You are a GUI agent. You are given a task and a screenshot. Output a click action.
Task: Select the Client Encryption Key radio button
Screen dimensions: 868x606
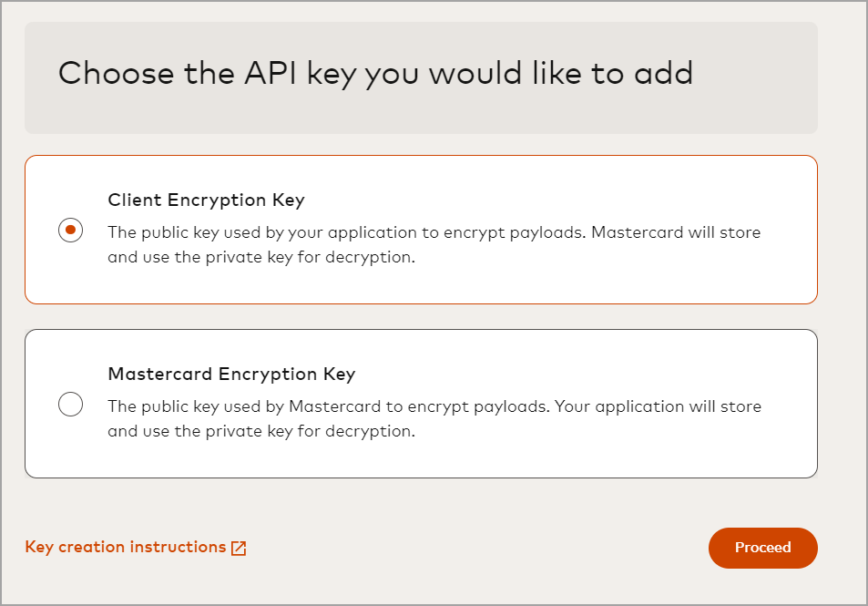(x=70, y=231)
